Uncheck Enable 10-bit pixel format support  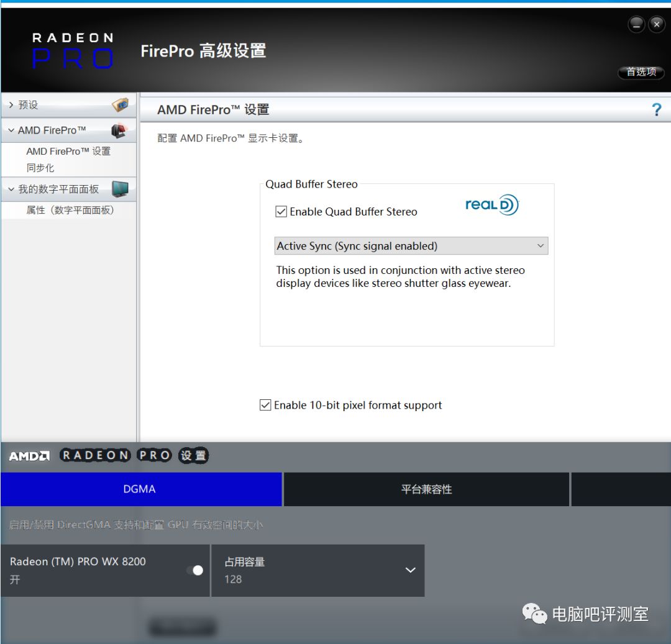(265, 405)
